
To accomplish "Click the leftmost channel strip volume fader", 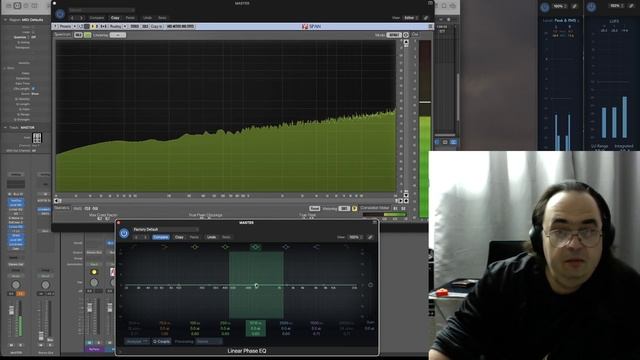I will click(11, 310).
